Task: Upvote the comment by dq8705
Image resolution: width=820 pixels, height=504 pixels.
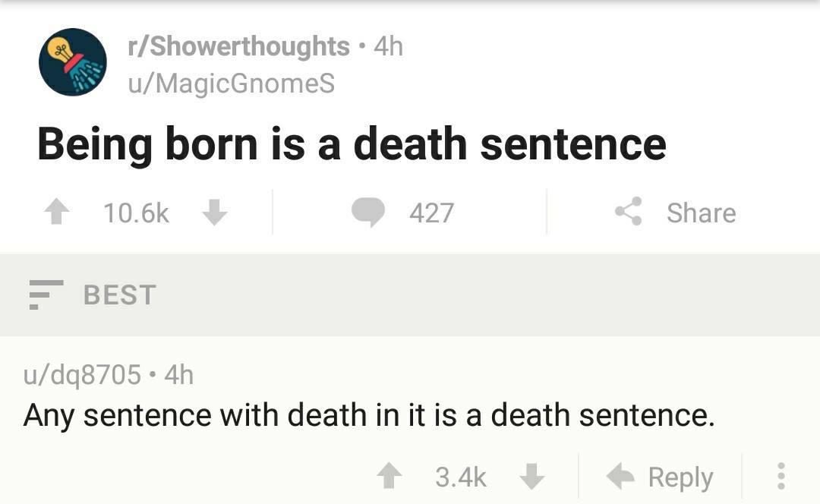Action: point(389,476)
